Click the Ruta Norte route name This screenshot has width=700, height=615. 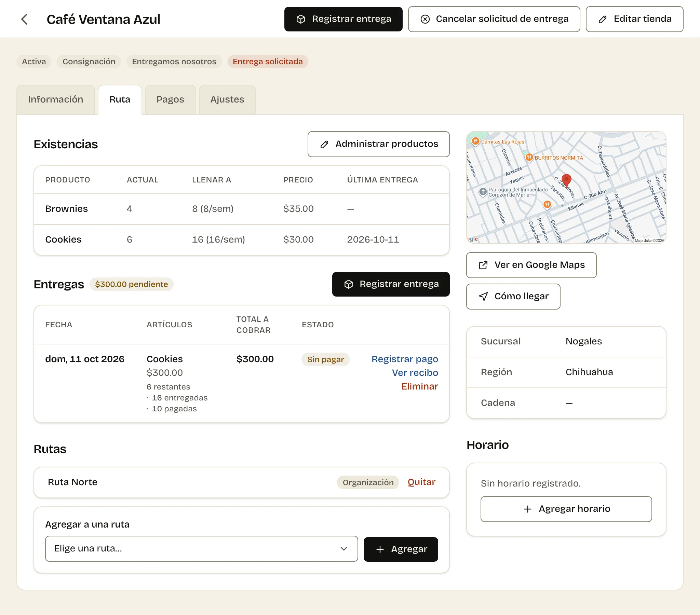tap(72, 482)
